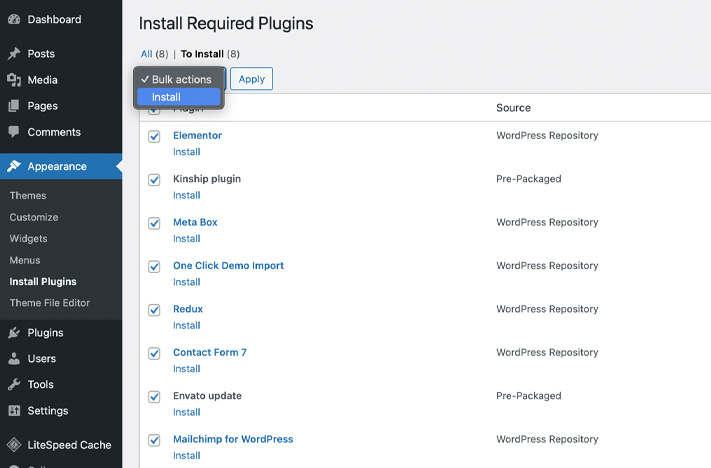Click WordPress Repository source in Elementor row
This screenshot has height=468, width=711.
tap(547, 136)
